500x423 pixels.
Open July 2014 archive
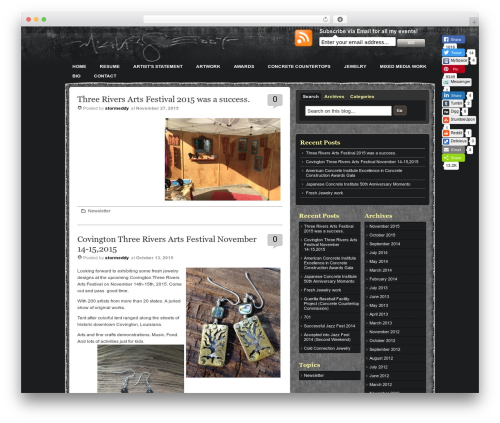pos(378,253)
